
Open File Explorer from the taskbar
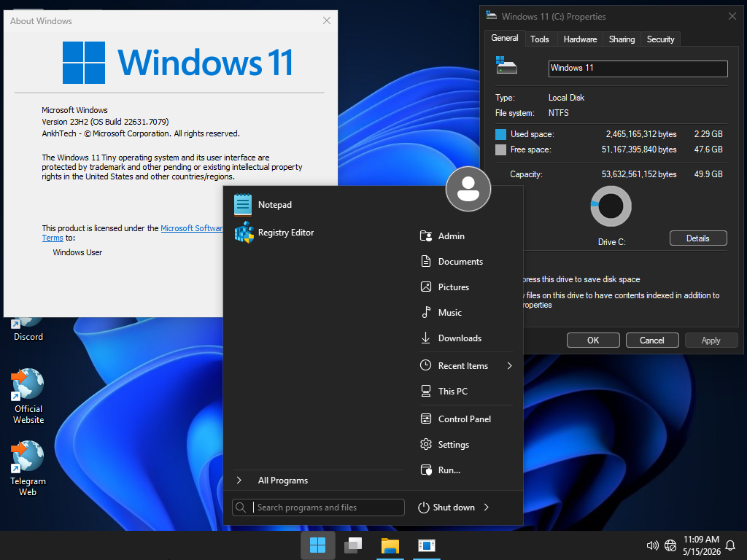tap(390, 545)
